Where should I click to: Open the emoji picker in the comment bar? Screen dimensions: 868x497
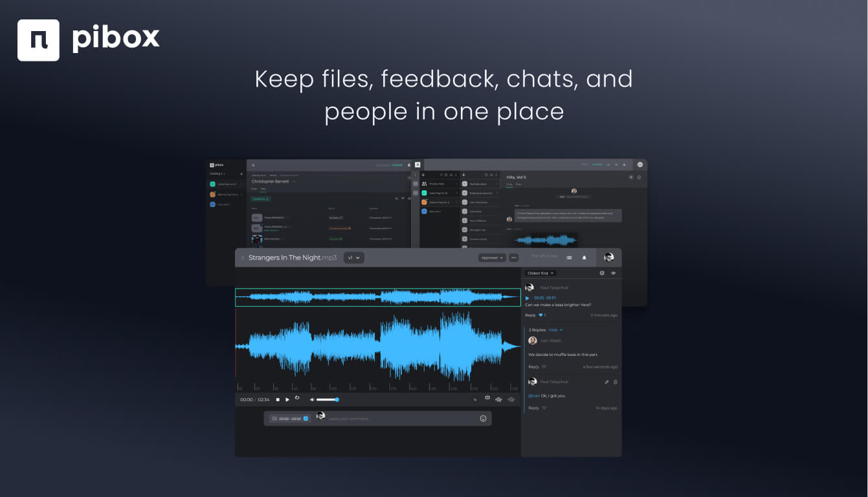point(483,418)
